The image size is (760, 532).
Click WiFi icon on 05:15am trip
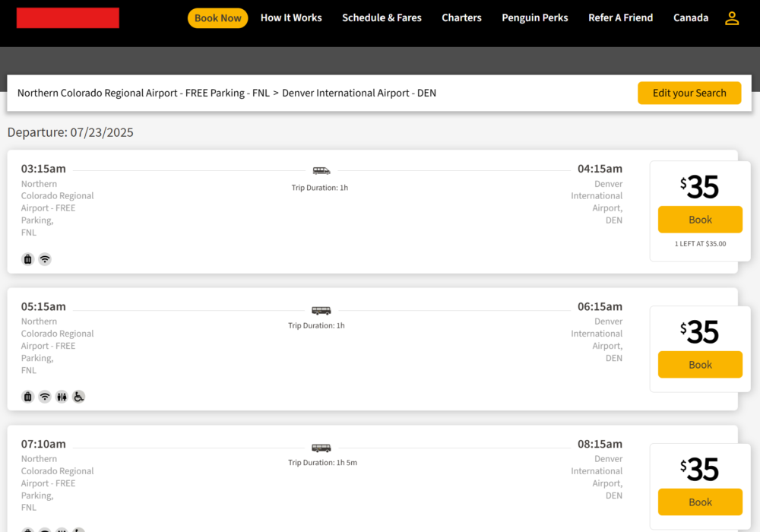pyautogui.click(x=45, y=397)
